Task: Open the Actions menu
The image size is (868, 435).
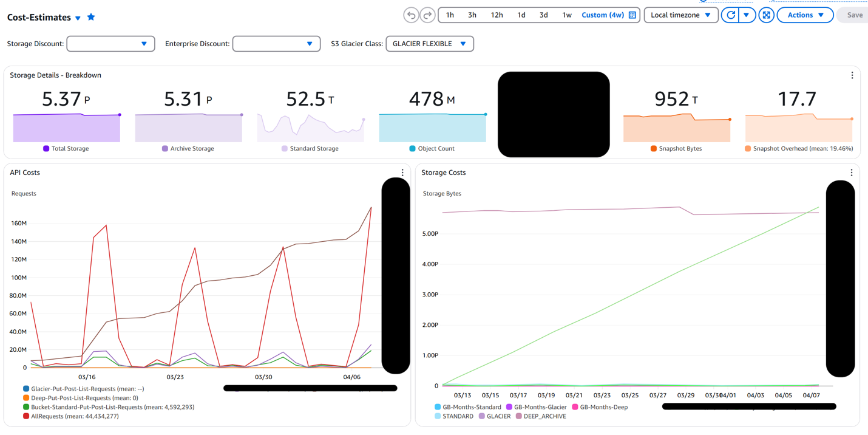Action: (x=805, y=15)
